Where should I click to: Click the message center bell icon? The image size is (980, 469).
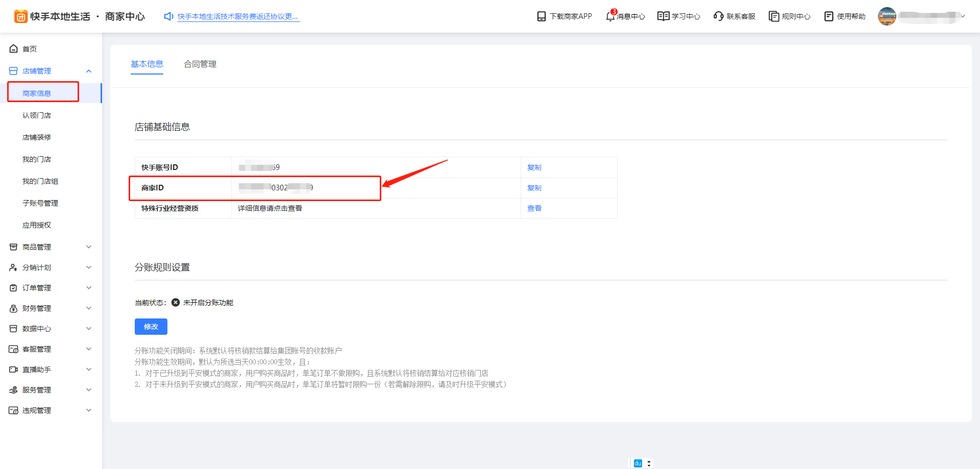pyautogui.click(x=610, y=16)
